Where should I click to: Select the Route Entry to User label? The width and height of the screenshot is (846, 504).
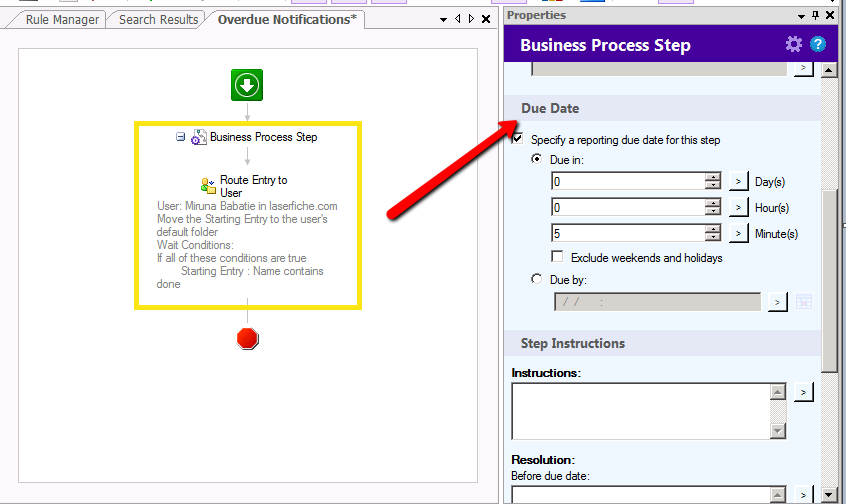(254, 186)
